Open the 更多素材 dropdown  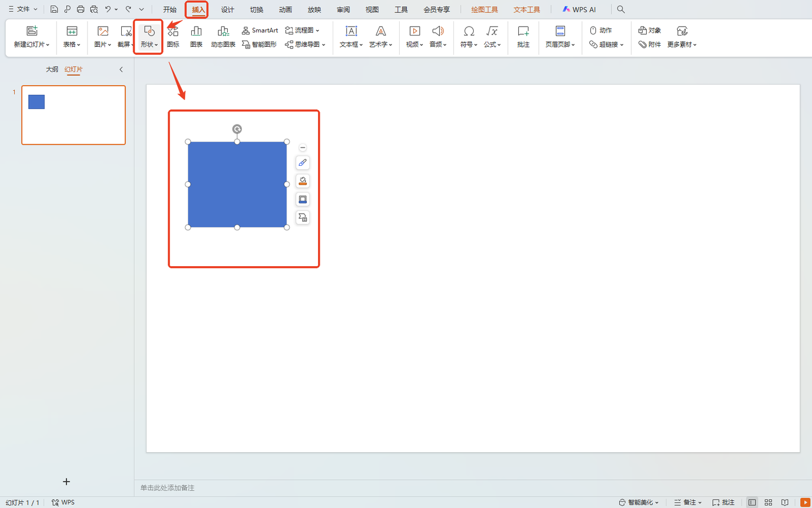682,44
